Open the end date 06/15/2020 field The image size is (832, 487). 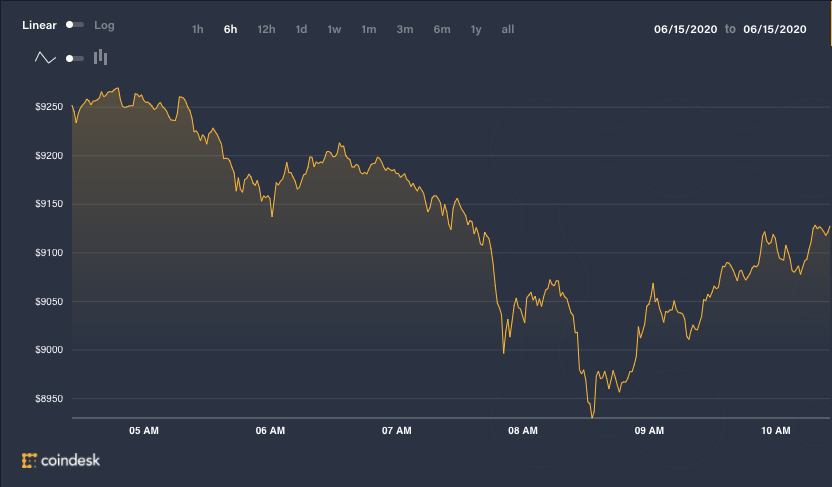(775, 29)
